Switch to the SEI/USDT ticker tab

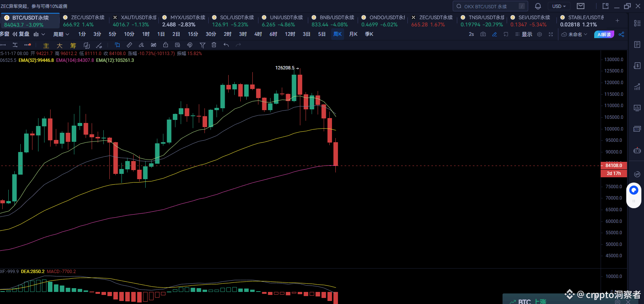point(532,21)
